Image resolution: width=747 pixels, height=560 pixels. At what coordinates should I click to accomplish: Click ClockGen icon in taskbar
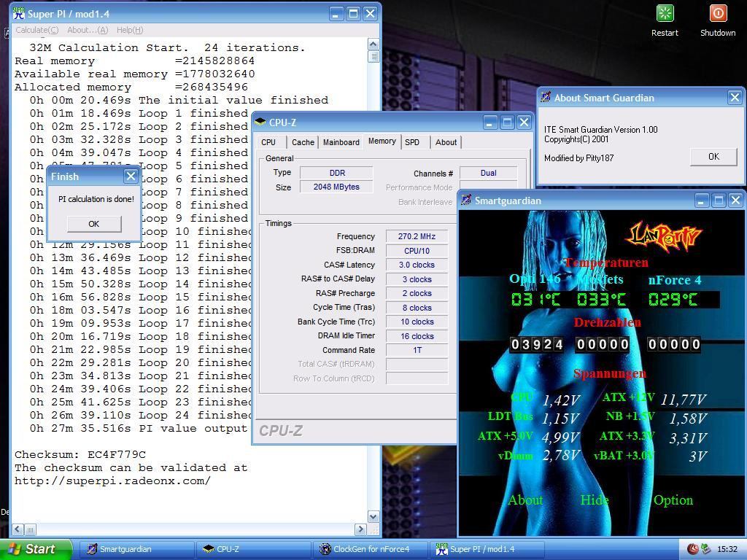[x=325, y=549]
